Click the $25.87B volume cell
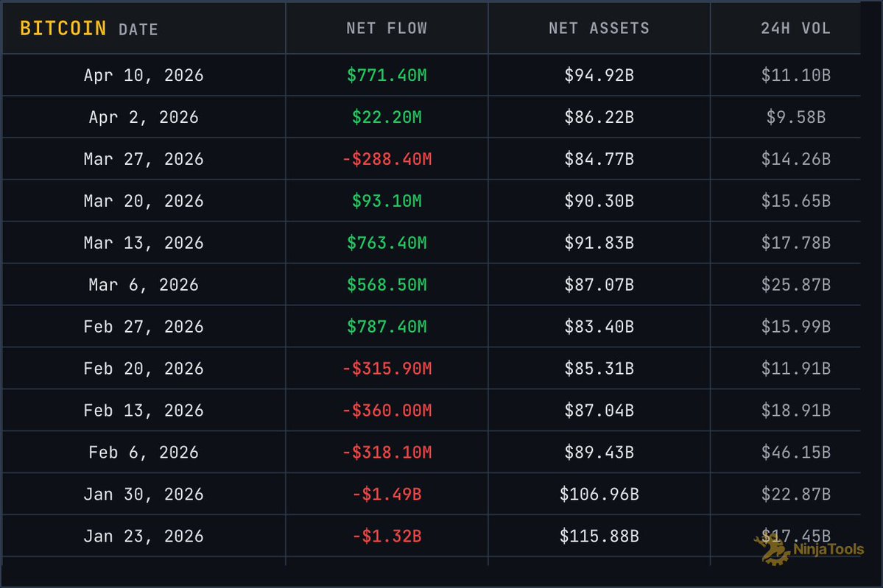Screen dimensions: 883x588 [x=795, y=285]
